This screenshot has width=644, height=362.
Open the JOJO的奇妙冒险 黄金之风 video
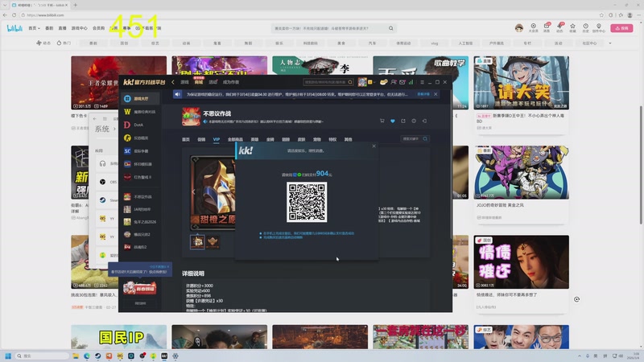click(x=521, y=172)
